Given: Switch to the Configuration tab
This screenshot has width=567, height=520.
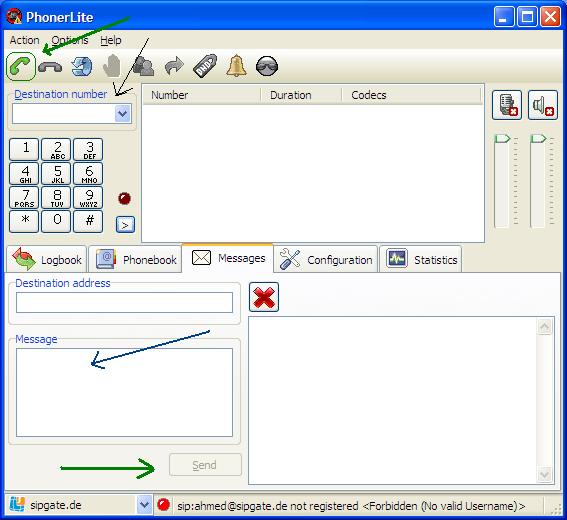Looking at the screenshot, I should click(326, 259).
